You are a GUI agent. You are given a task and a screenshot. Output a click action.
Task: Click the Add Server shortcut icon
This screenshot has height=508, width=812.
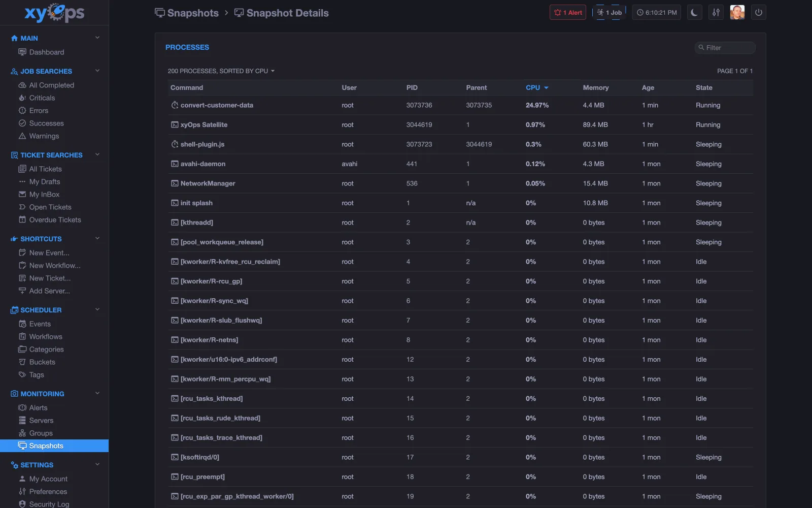22,291
